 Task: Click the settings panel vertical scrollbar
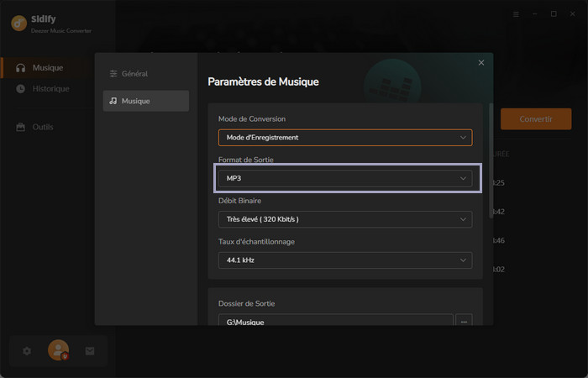pyautogui.click(x=491, y=160)
